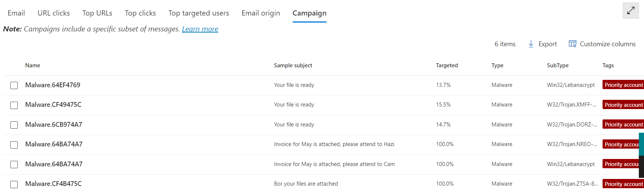Screen dimensions: 644x193
Task: Click the teal side widget on right edge
Action: point(641,144)
